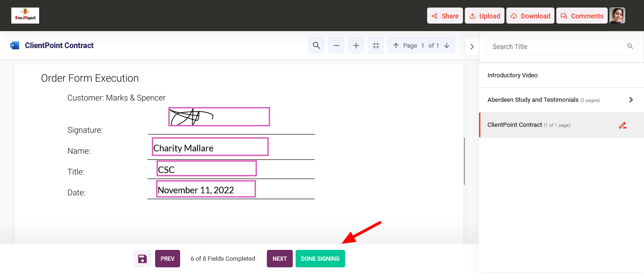Open the edit pencil on ClientPoint Contract
Image resolution: width=644 pixels, height=273 pixels.
623,125
